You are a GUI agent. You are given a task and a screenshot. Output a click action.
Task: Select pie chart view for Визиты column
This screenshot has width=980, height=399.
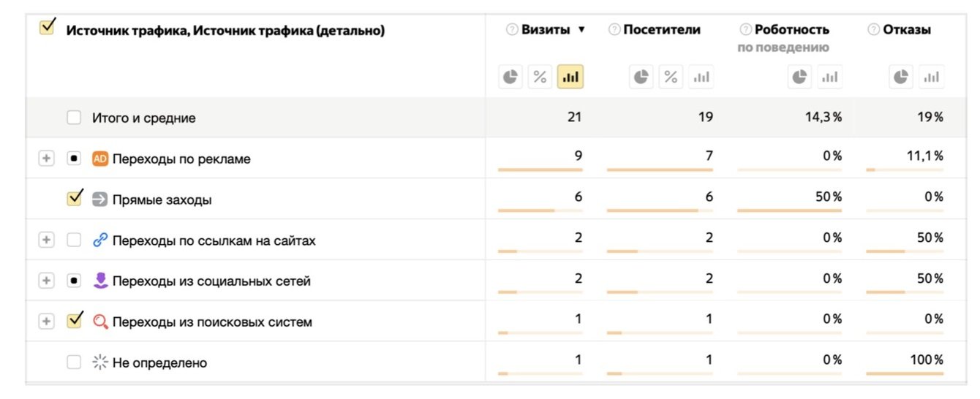pos(510,77)
